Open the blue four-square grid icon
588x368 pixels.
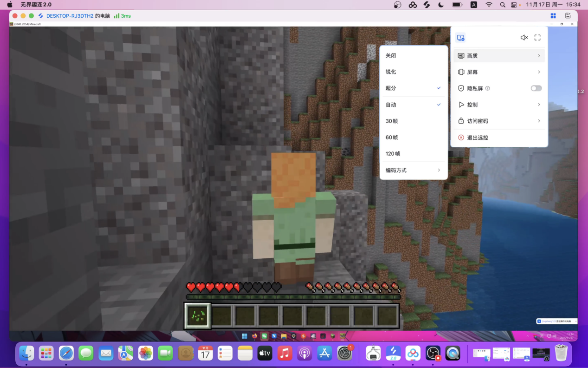tap(553, 16)
